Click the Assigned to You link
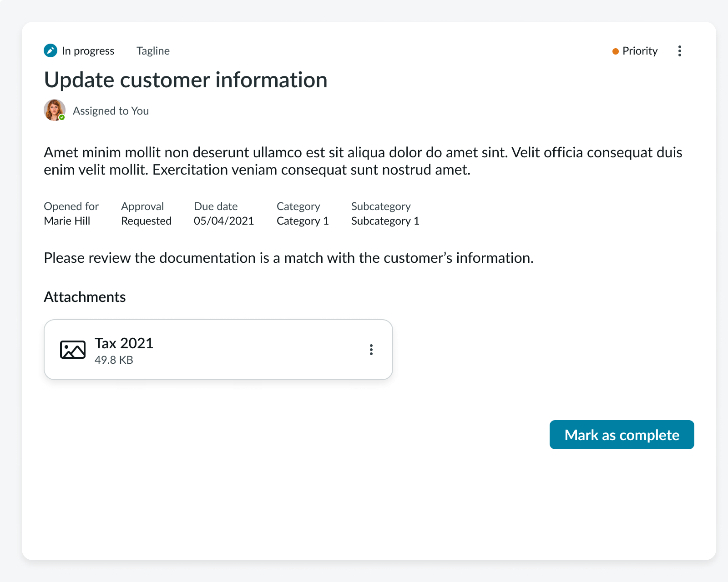Image resolution: width=728 pixels, height=582 pixels. [x=111, y=110]
